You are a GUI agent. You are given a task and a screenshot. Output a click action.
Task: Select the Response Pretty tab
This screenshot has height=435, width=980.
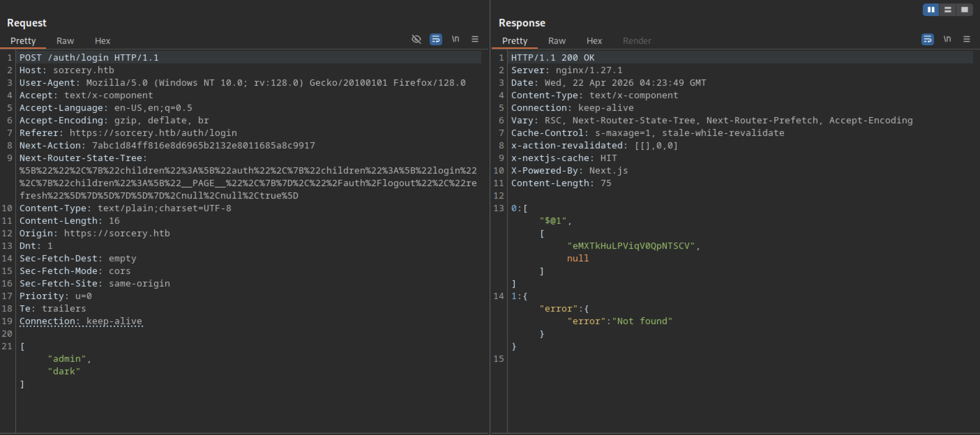(x=514, y=41)
